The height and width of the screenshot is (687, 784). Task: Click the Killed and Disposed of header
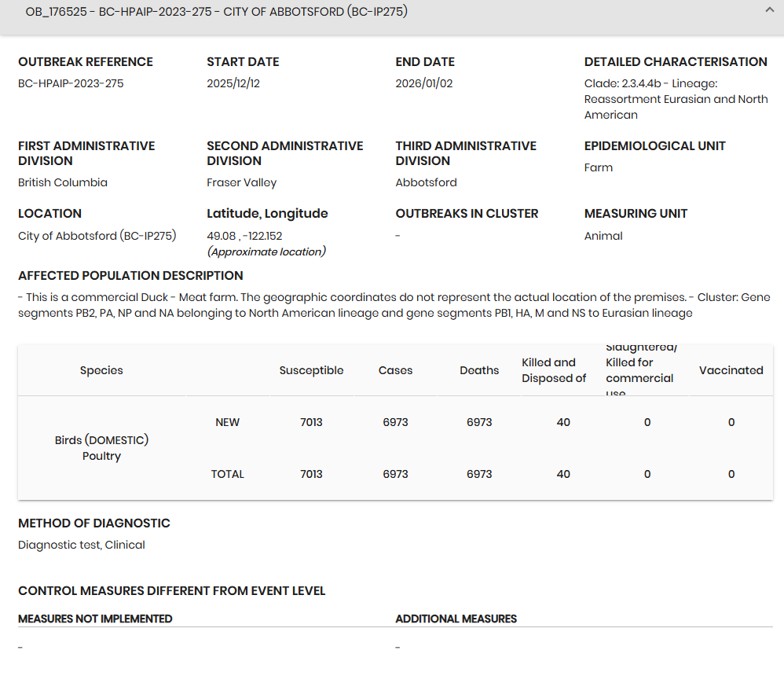(x=554, y=370)
